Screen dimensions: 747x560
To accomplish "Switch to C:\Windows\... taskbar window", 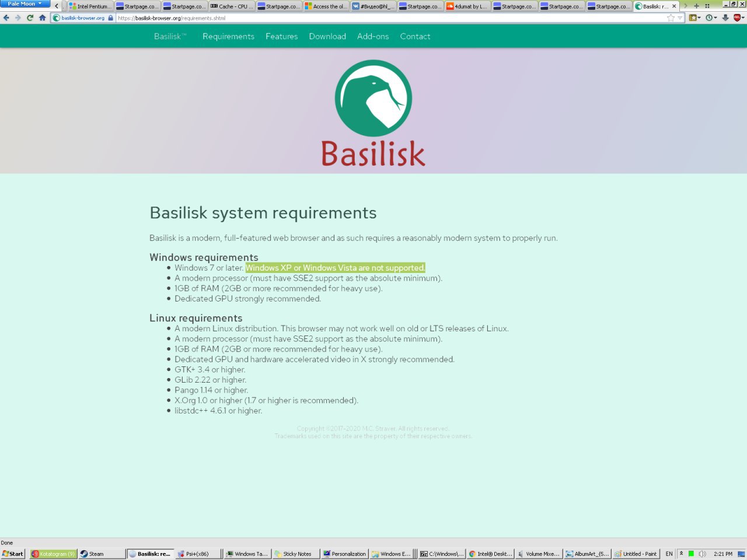I will (x=442, y=554).
